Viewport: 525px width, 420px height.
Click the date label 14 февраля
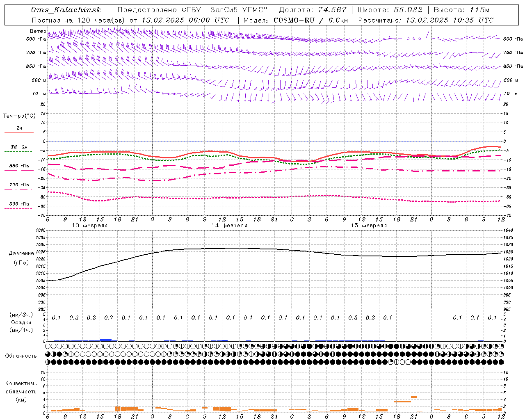pos(229,226)
